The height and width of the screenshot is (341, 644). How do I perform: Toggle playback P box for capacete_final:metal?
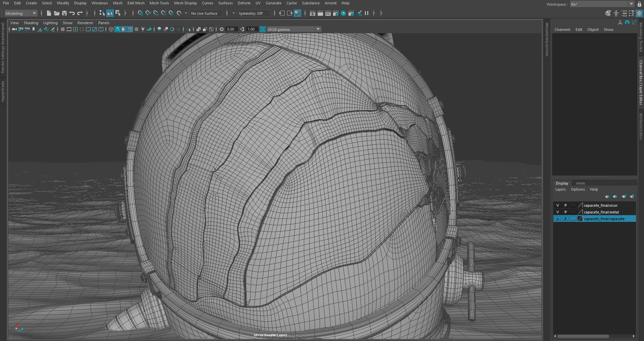click(x=566, y=212)
